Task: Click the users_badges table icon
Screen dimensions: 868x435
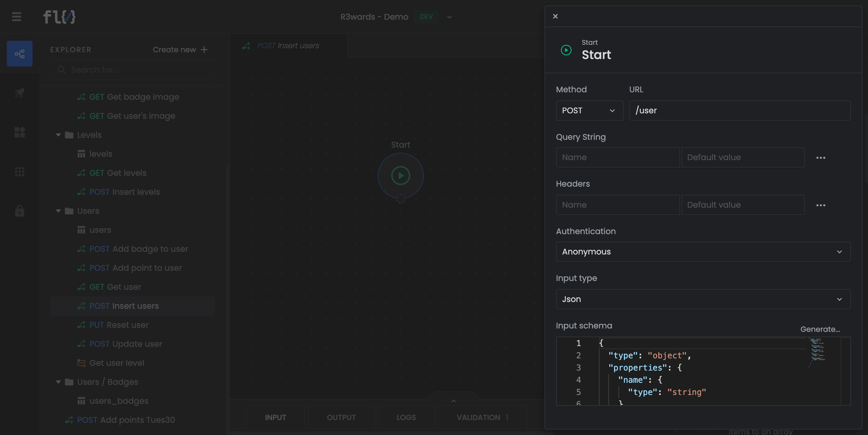Action: [x=81, y=401]
